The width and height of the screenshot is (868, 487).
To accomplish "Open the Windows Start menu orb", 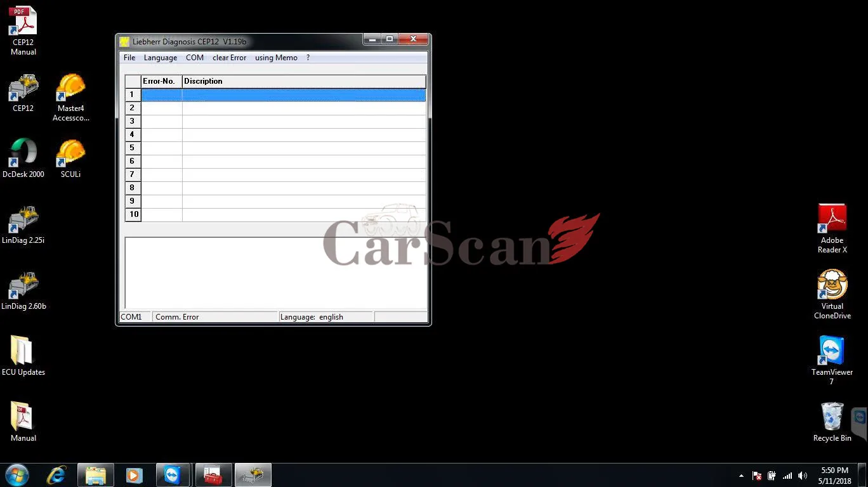I will 17,475.
